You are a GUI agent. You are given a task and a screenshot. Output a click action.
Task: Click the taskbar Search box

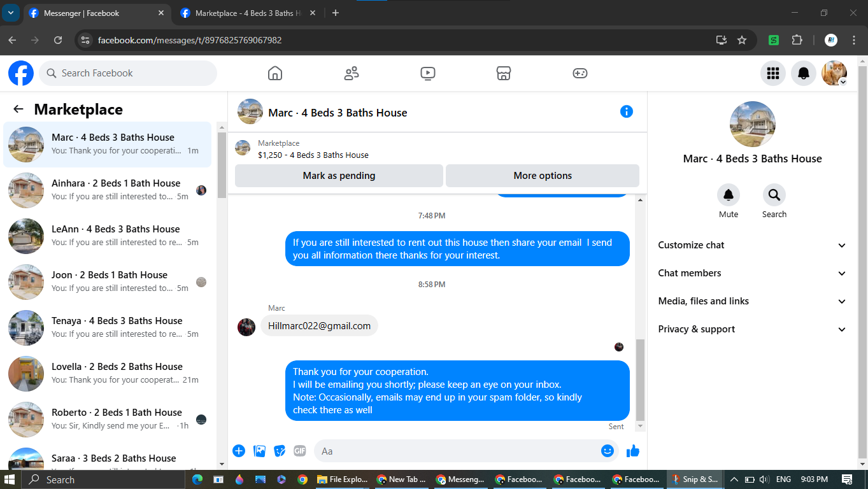click(103, 479)
